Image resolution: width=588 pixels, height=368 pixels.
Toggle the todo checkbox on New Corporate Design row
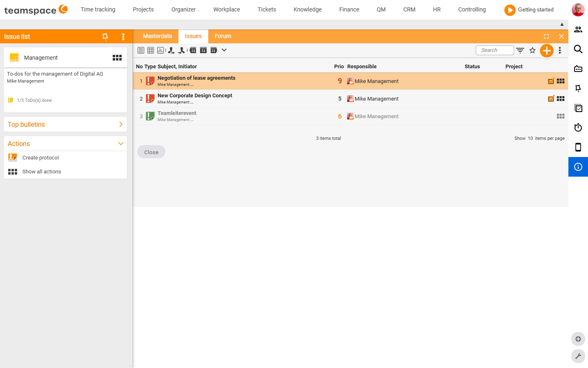pos(551,99)
